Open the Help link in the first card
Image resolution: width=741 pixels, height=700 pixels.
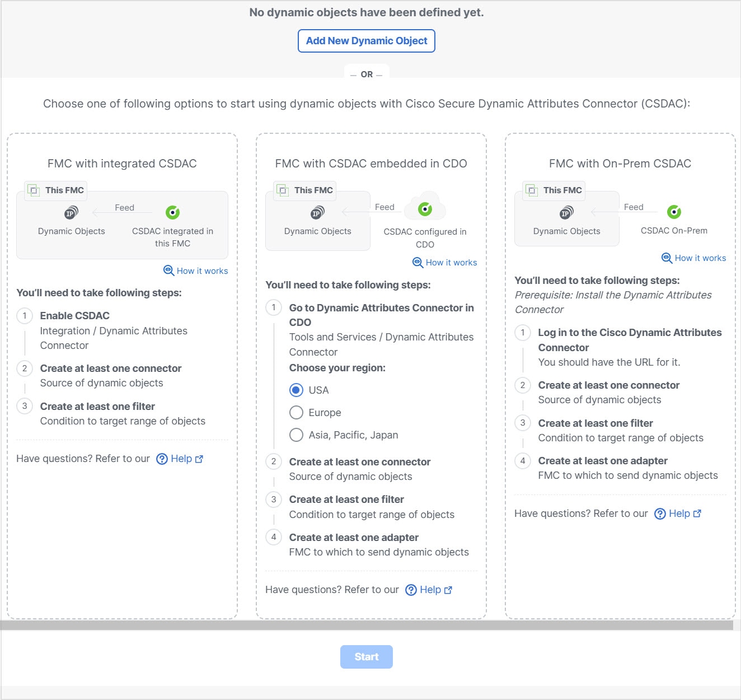pyautogui.click(x=182, y=458)
